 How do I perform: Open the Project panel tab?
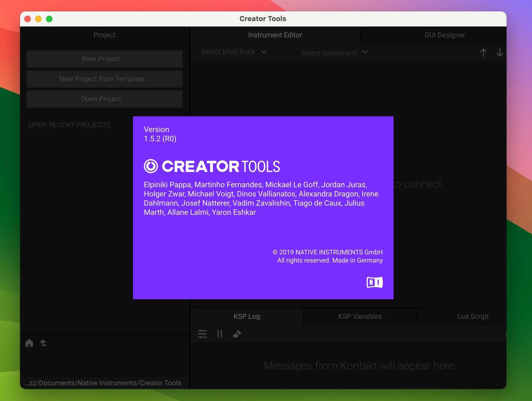(104, 35)
